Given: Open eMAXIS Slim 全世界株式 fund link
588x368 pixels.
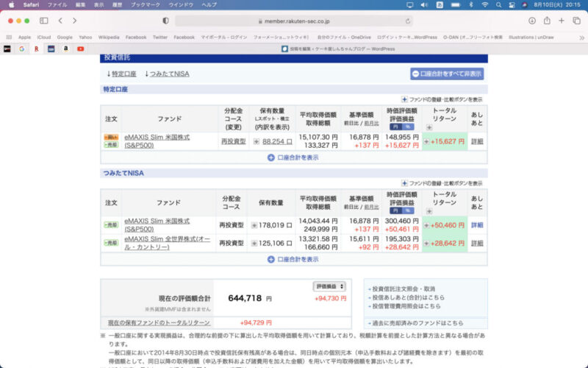Looking at the screenshot, I should click(168, 243).
